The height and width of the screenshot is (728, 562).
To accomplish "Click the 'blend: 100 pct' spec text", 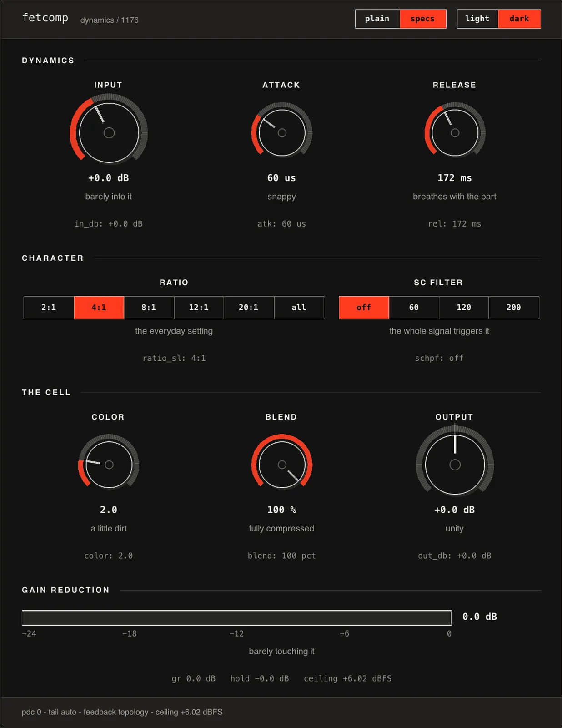I will coord(282,556).
